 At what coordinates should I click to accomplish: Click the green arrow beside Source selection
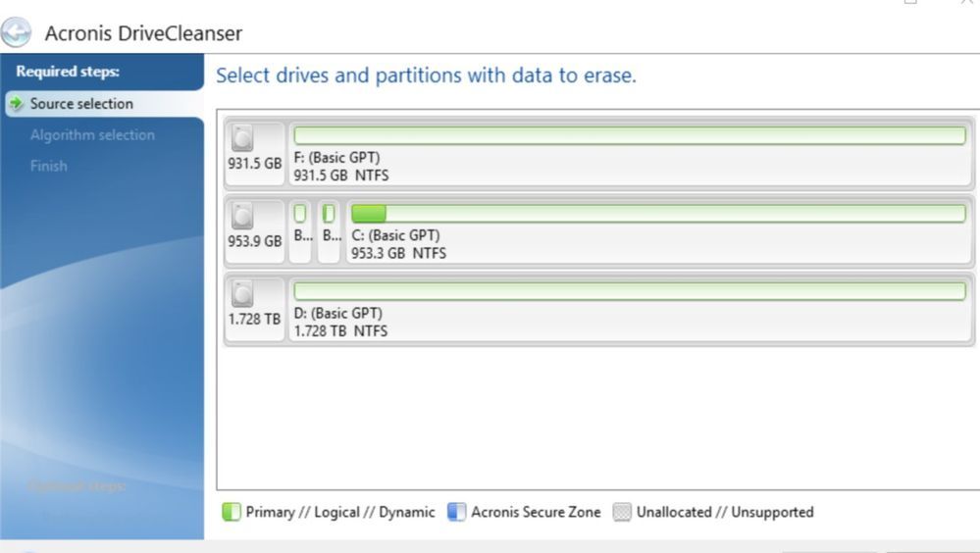click(x=16, y=104)
